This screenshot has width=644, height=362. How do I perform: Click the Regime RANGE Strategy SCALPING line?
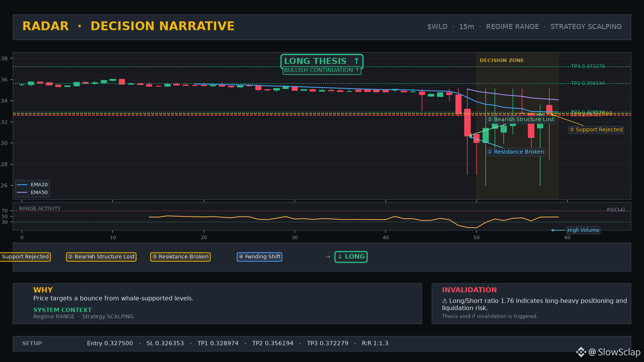click(84, 316)
